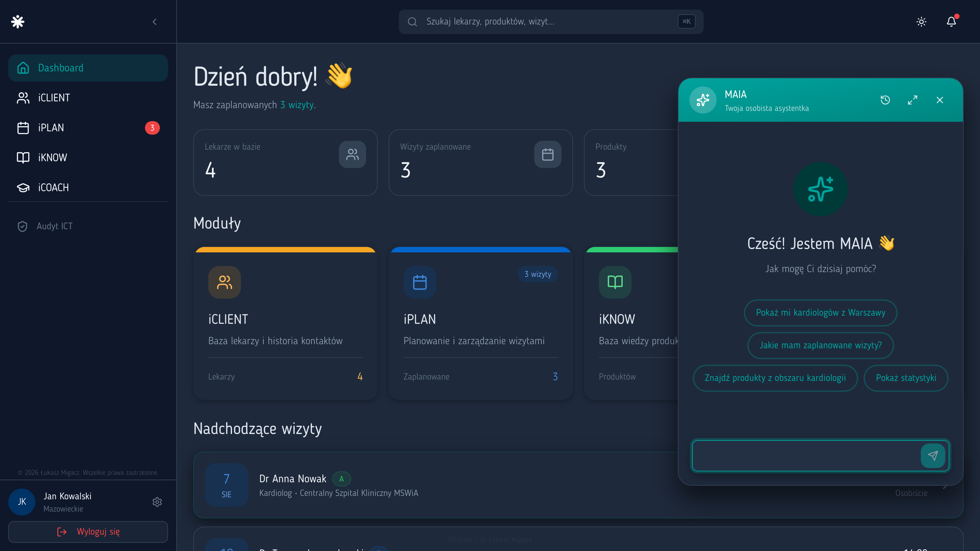Click the 'Baza lekarzy i historia kontaktów' text
The height and width of the screenshot is (551, 980).
point(275,341)
